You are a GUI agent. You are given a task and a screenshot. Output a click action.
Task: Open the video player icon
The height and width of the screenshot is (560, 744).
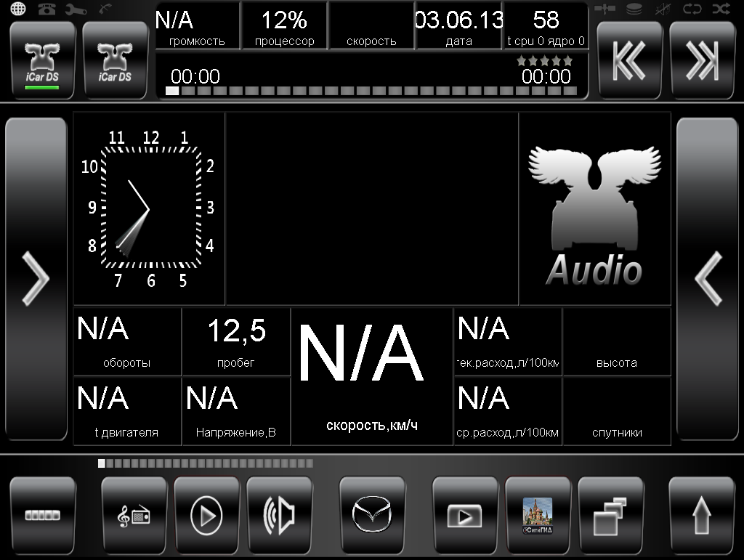(x=465, y=515)
